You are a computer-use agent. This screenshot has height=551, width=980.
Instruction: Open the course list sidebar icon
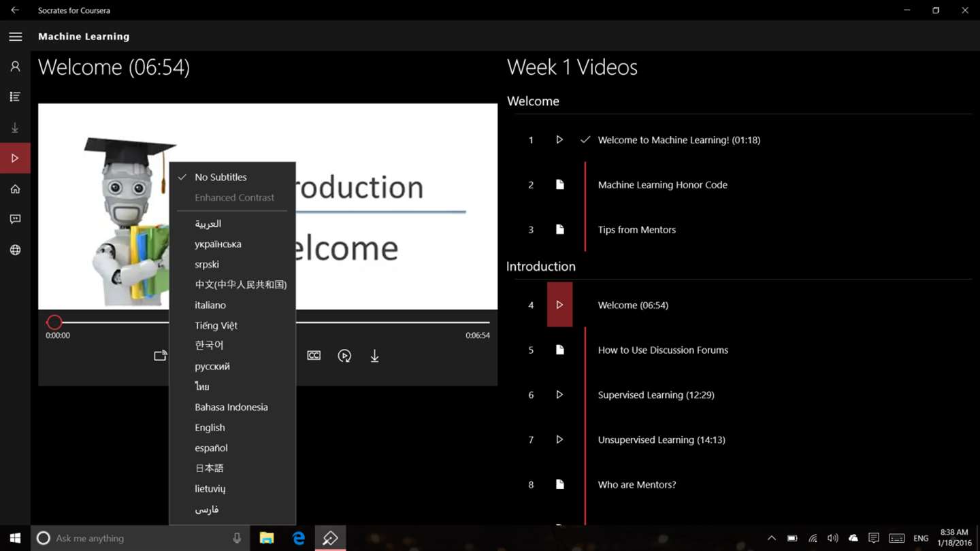click(15, 97)
